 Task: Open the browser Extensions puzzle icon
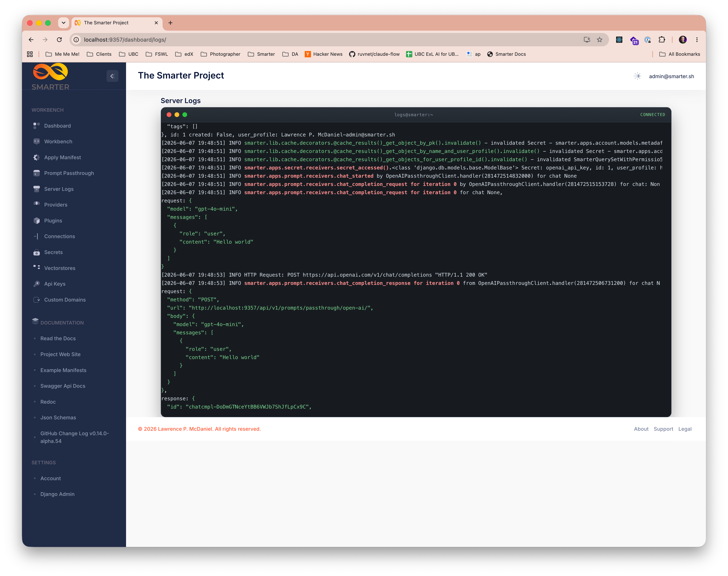tap(662, 40)
